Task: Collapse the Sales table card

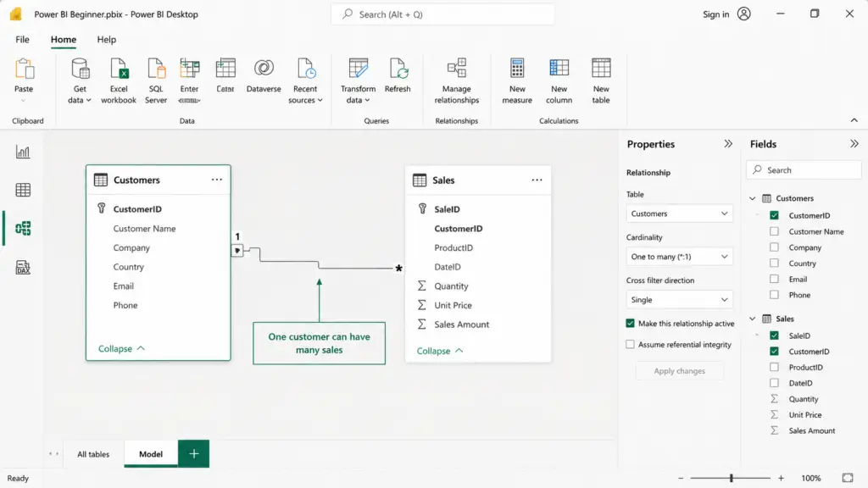Action: [440, 351]
